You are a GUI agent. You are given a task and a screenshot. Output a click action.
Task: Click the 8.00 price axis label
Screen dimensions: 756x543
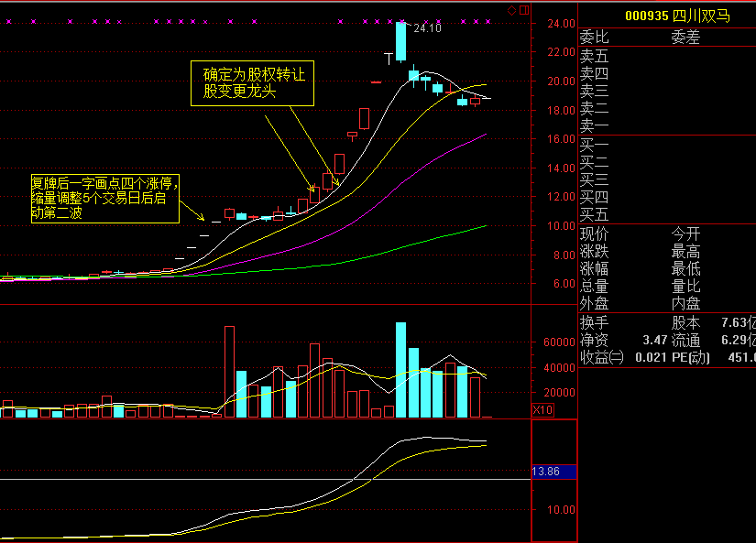pyautogui.click(x=564, y=255)
